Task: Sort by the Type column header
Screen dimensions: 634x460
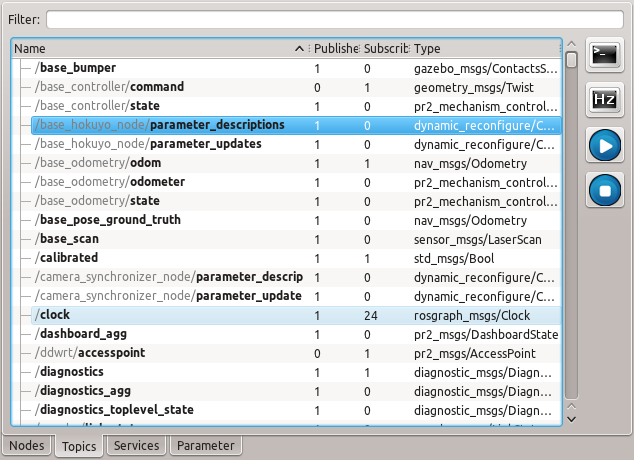Action: click(x=485, y=49)
